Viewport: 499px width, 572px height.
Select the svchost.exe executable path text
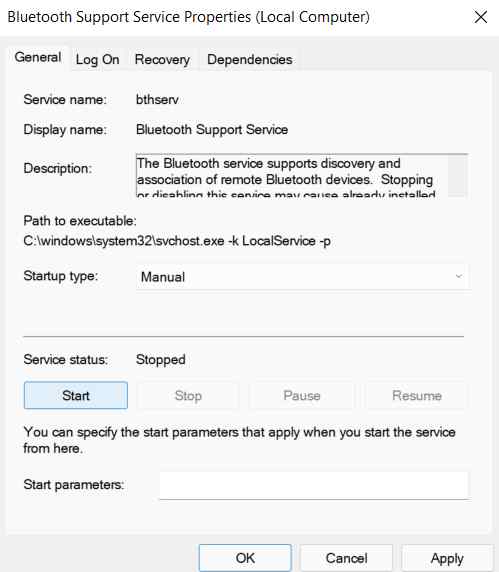(177, 241)
